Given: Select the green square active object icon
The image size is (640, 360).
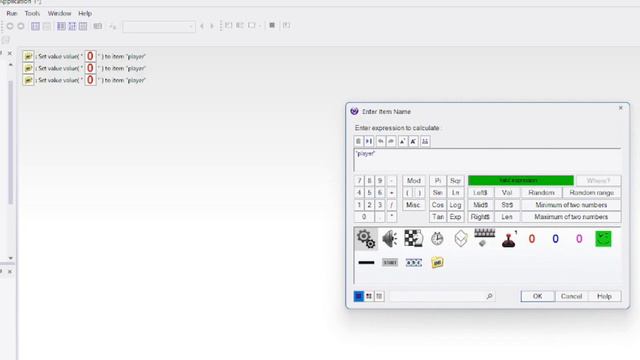Looking at the screenshot, I should click(603, 239).
